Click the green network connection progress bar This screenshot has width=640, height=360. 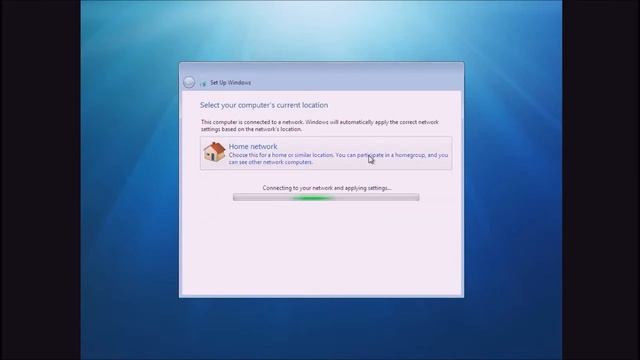326,198
